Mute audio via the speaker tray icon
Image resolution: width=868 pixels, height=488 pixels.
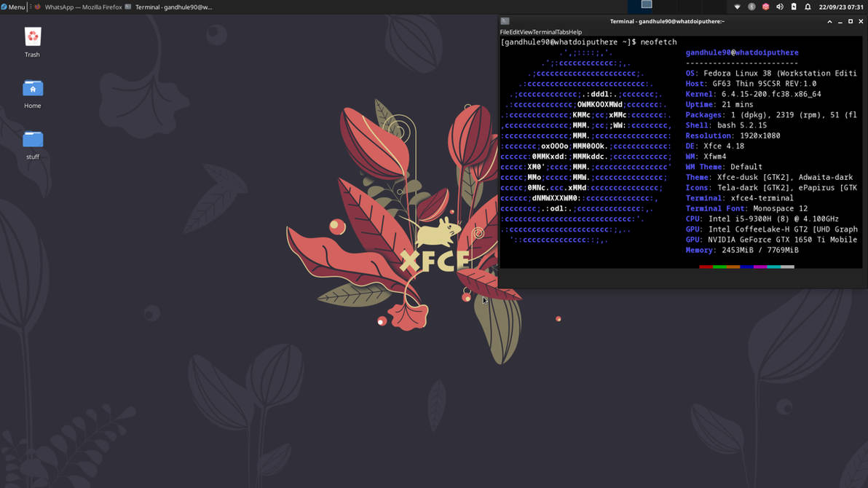(779, 7)
